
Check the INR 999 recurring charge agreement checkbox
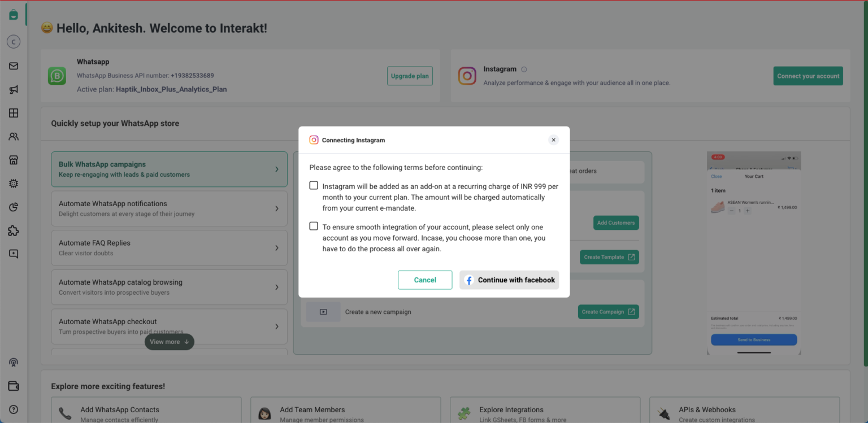point(314,185)
